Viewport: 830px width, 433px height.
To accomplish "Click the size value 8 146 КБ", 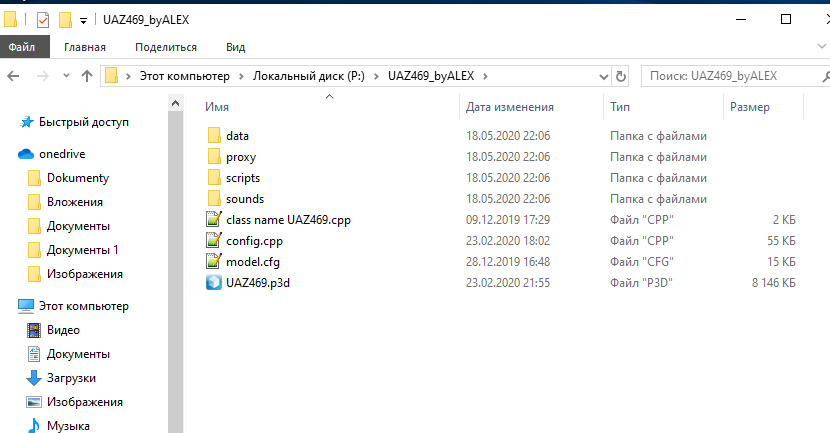I will click(x=773, y=283).
